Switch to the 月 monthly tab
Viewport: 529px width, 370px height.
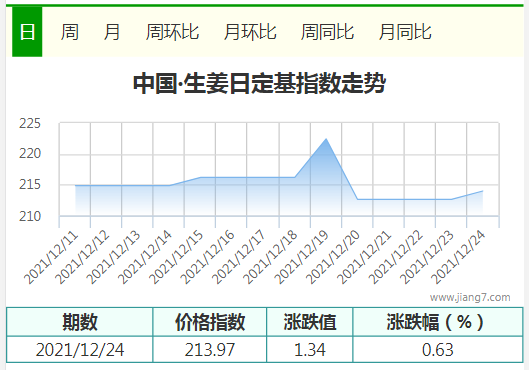point(112,32)
